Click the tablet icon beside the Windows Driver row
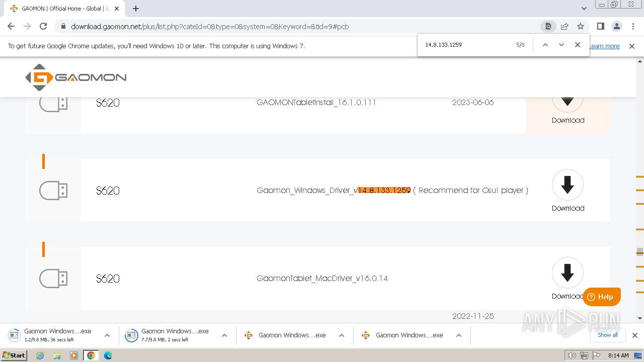The image size is (644, 362). coord(53,191)
